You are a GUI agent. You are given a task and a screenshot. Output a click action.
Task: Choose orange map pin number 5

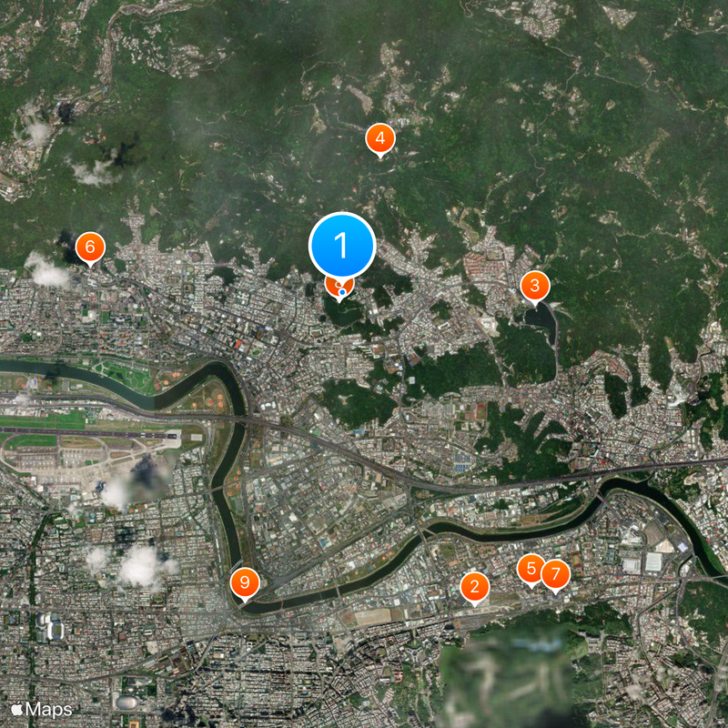pos(531,569)
